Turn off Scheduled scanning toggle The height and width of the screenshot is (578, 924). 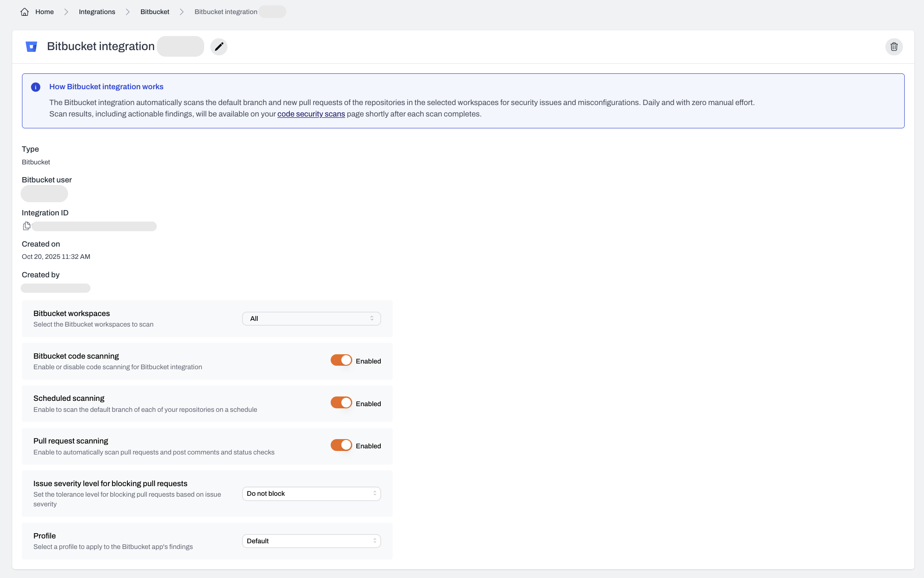[341, 403]
